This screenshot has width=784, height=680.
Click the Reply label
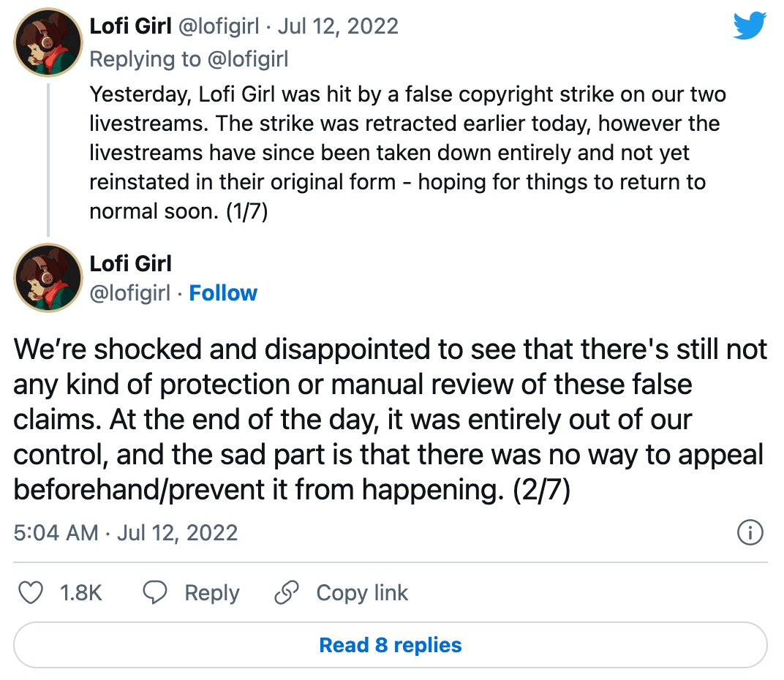click(212, 593)
